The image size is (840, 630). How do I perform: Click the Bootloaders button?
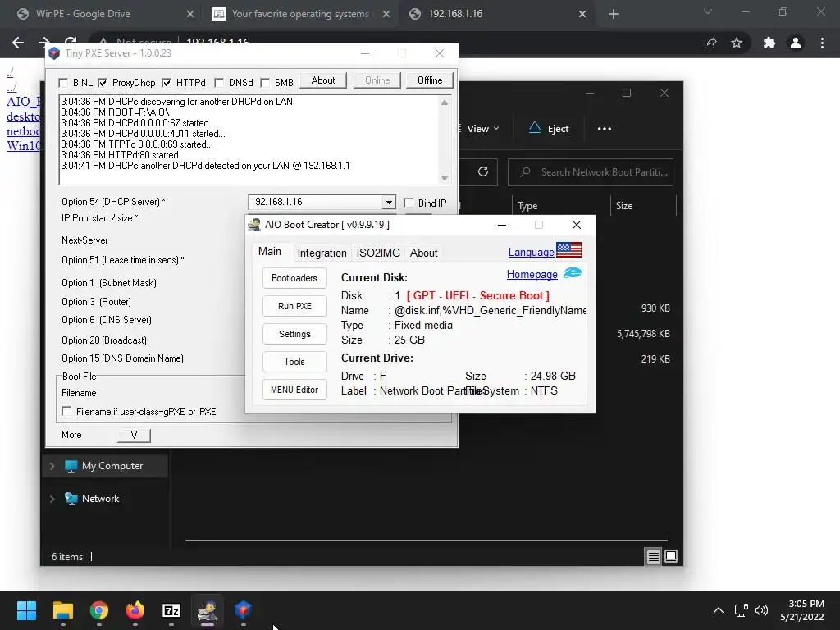pos(294,278)
